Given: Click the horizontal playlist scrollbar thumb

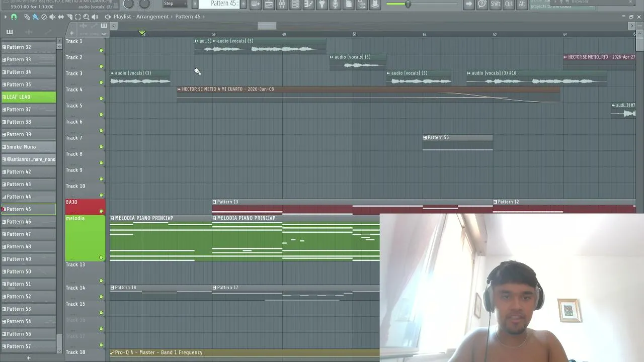Looking at the screenshot, I should coord(267,26).
